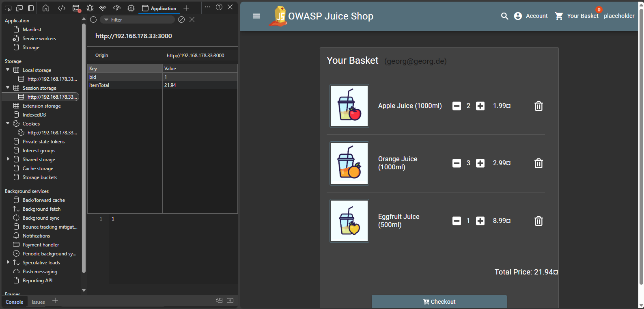This screenshot has height=309, width=644.
Task: Expand the Shared storage tree node
Action: (x=8, y=159)
